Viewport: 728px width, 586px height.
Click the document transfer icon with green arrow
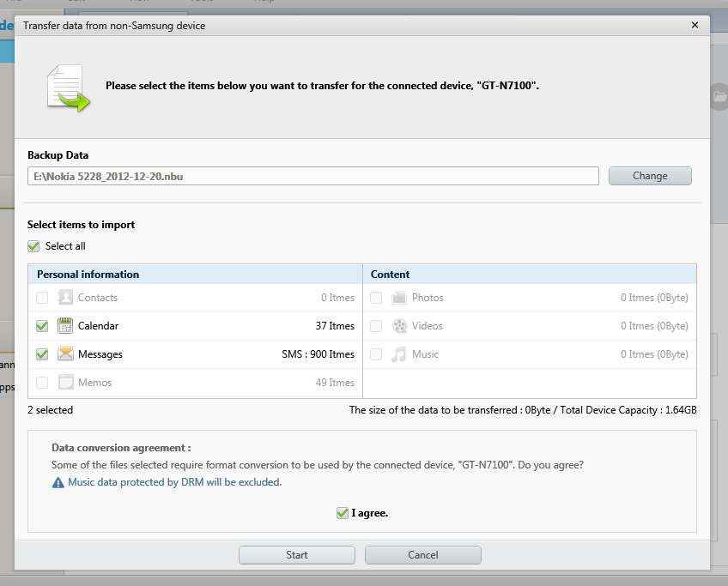69,88
